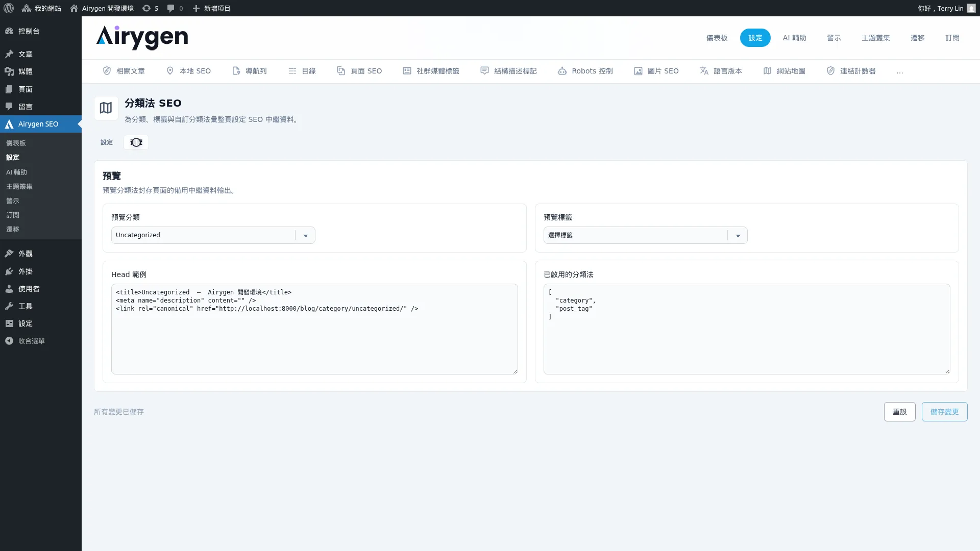Viewport: 980px width, 551px height.
Task: Open 警示 in the sidebar submenu
Action: (x=13, y=201)
